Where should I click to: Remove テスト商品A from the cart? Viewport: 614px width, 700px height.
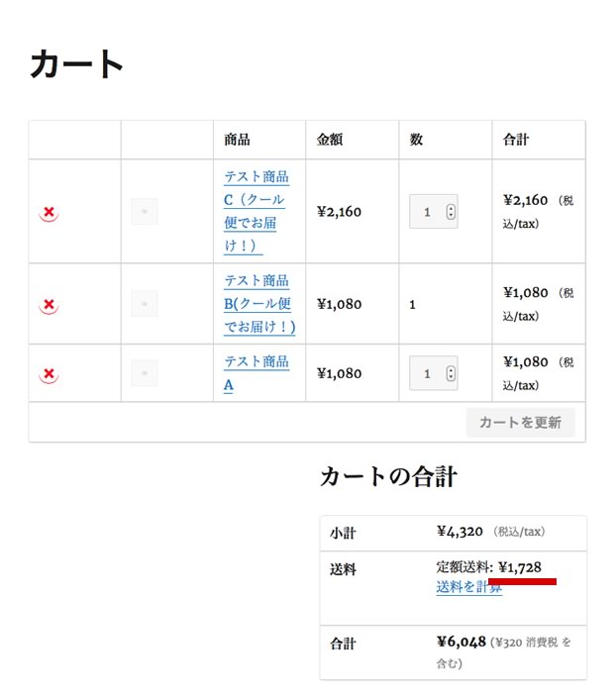click(50, 373)
